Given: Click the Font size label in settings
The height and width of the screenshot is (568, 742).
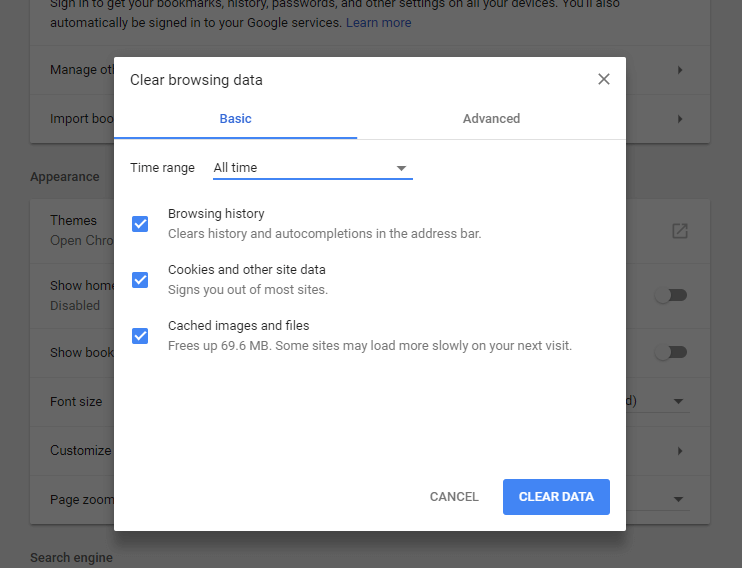Looking at the screenshot, I should point(76,401).
